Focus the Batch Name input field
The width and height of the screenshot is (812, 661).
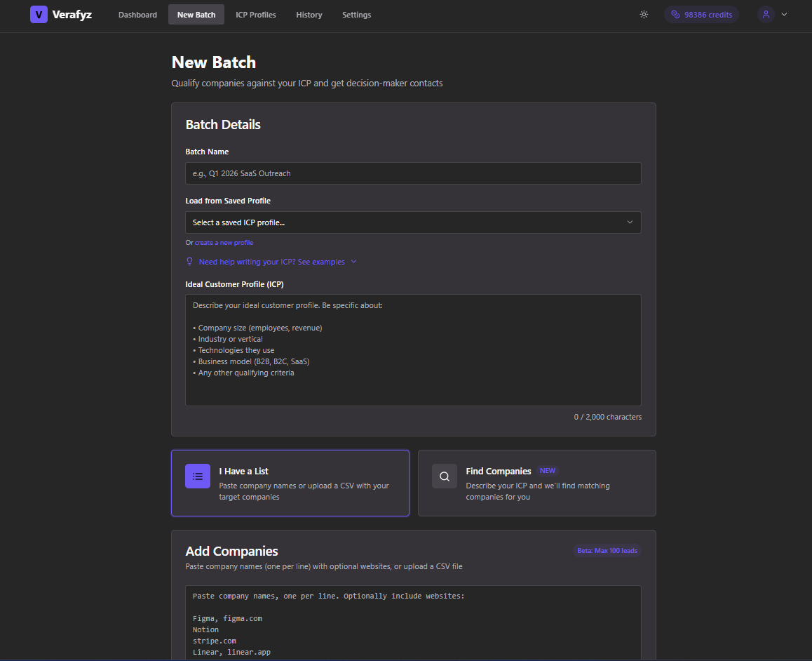click(x=413, y=173)
